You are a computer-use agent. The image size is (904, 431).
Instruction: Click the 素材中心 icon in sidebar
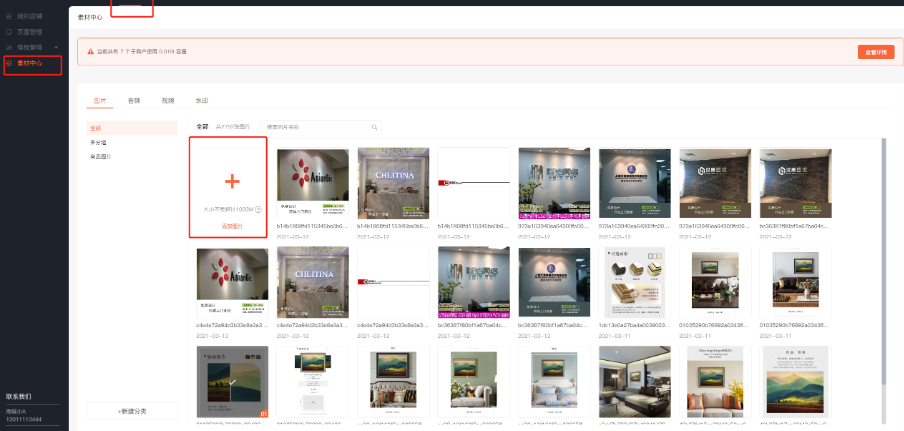point(9,63)
